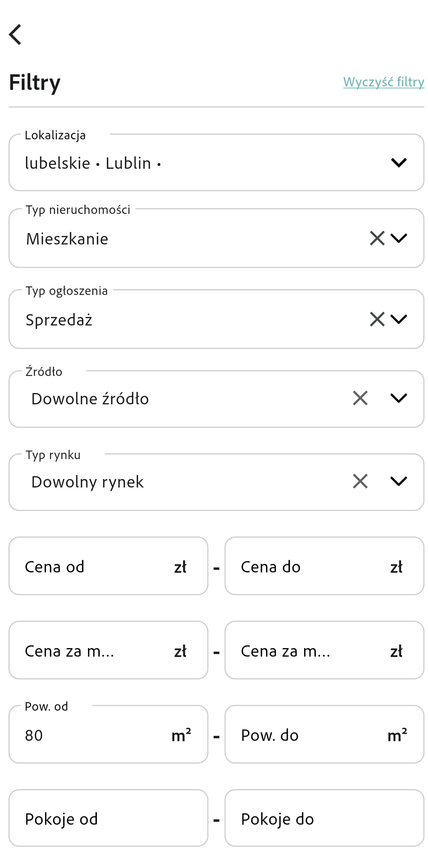428x868 pixels.
Task: Select the right Cena za m² to field
Action: pos(324,650)
